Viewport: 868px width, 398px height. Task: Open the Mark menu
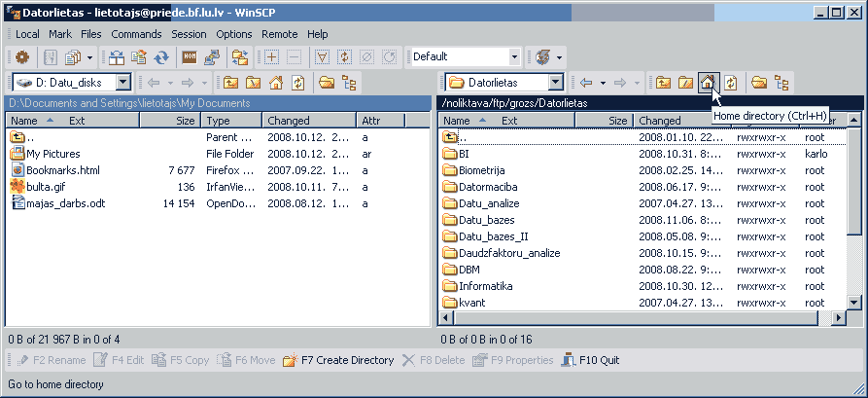tap(60, 34)
